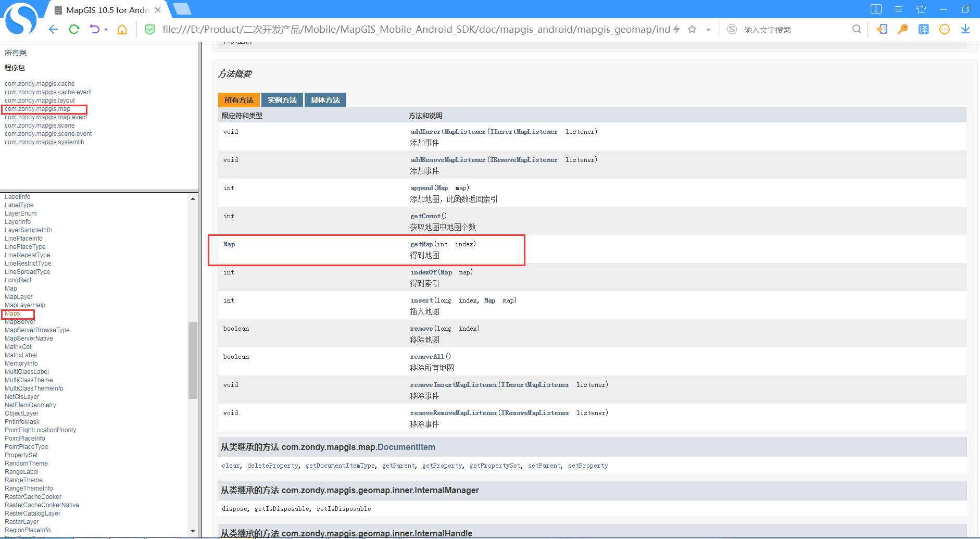Open the RasterLayer class link

tap(21, 522)
